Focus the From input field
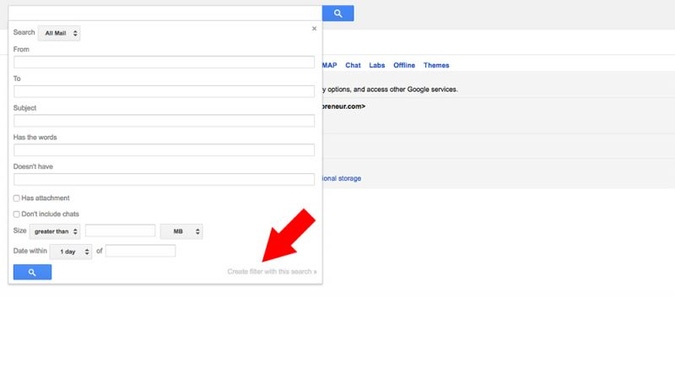 pos(164,62)
